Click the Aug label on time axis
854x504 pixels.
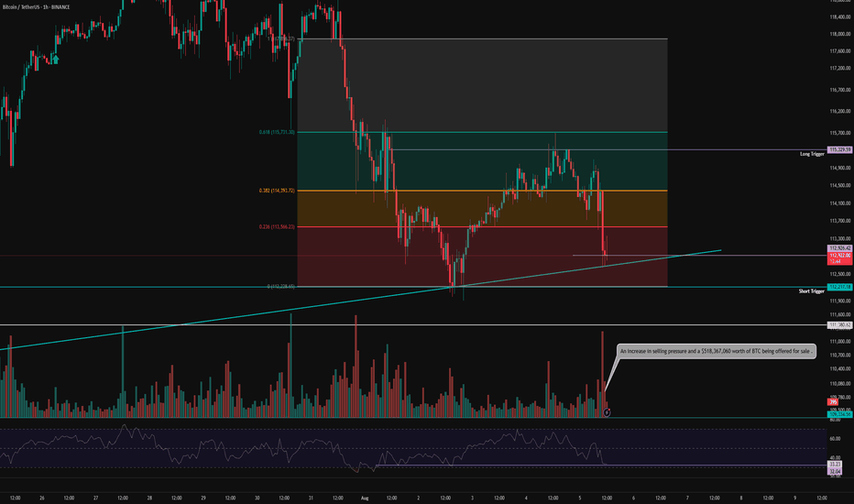(365, 498)
